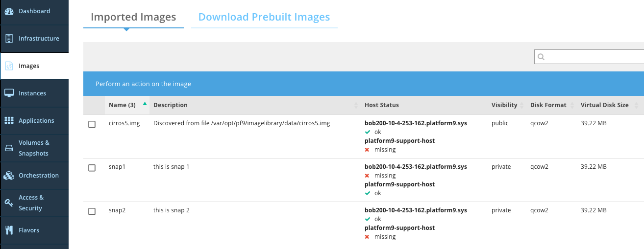Image resolution: width=644 pixels, height=249 pixels.
Task: Click the Access & Security key icon
Action: pos(9,203)
